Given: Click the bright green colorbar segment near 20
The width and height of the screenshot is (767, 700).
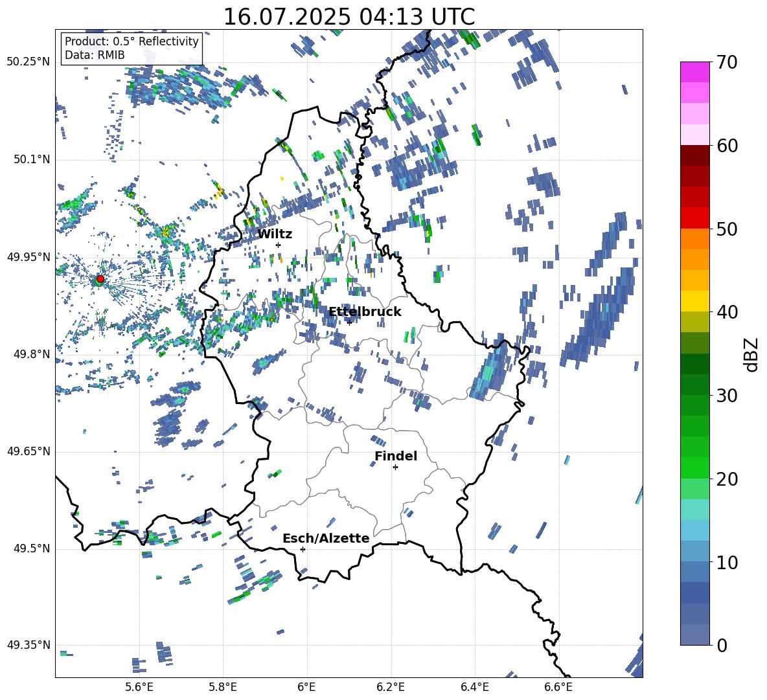Looking at the screenshot, I should (x=694, y=468).
